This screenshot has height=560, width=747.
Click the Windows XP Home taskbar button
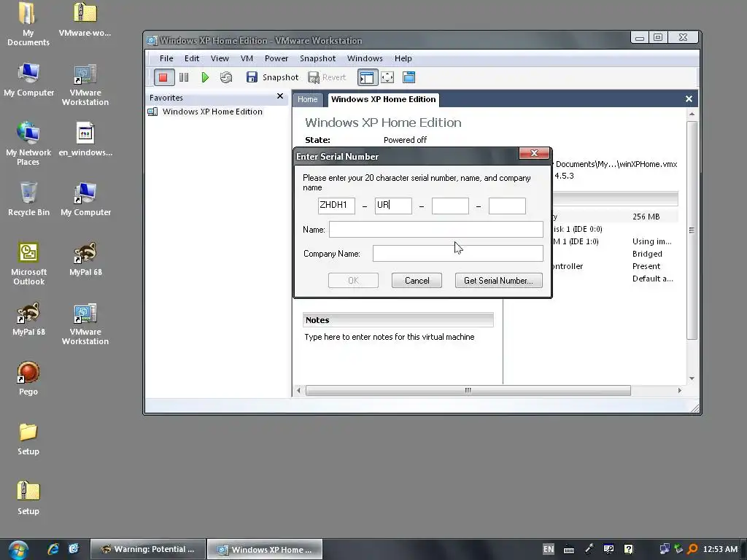coord(265,549)
